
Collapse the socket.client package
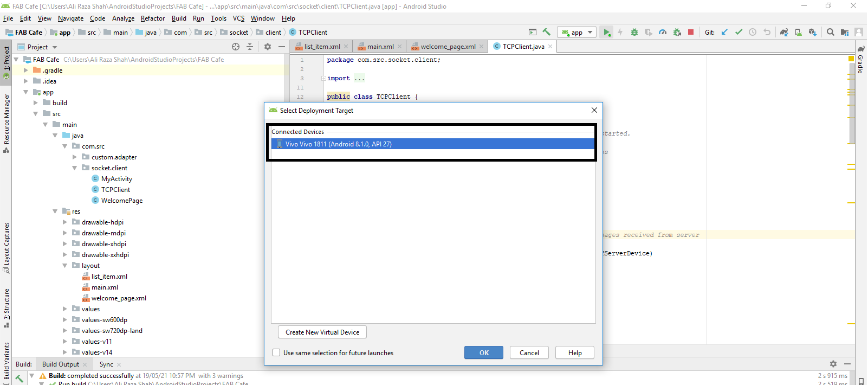click(74, 168)
